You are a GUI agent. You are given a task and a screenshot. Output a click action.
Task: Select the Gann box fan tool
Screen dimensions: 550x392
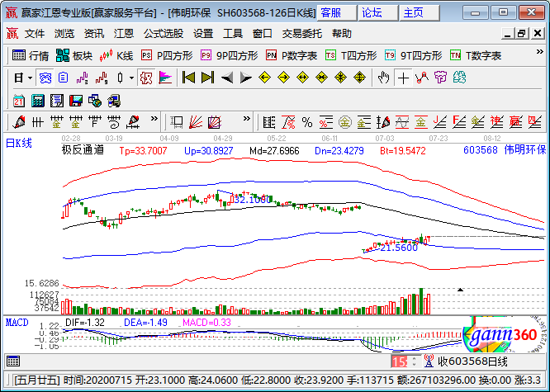tap(215, 122)
